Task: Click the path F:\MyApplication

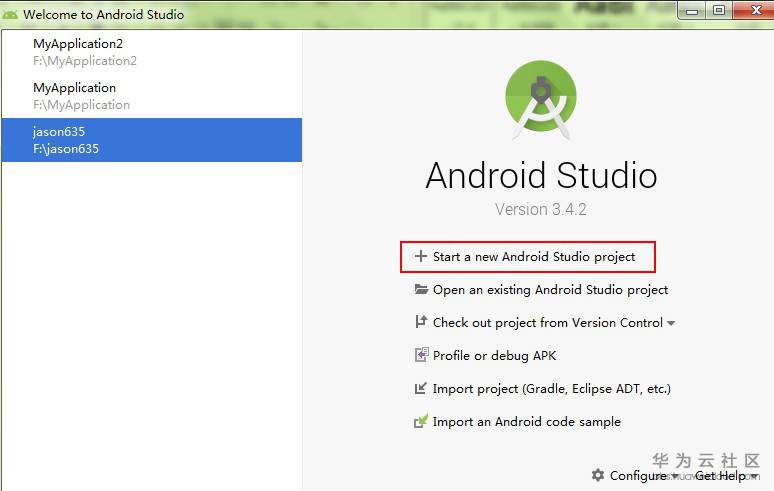Action: [81, 105]
